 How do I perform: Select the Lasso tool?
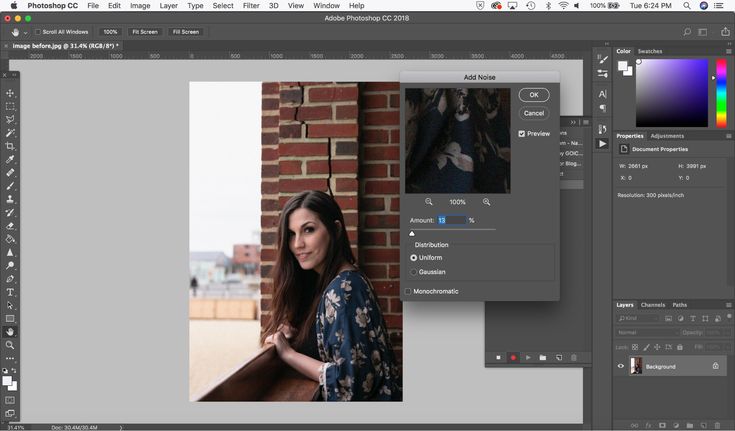click(10, 119)
